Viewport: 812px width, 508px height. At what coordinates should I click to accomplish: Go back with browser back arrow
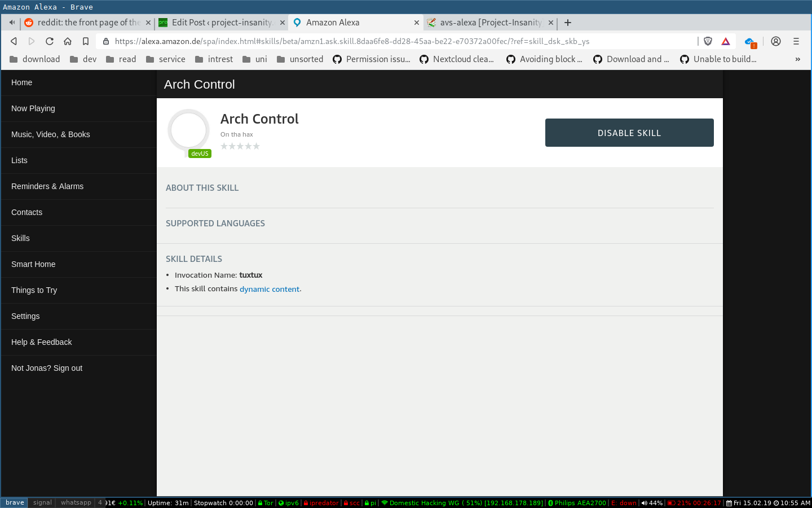point(14,41)
